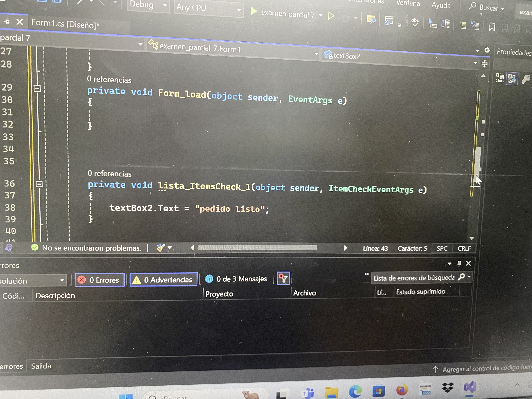Toggle the 0 Advertencias filter
The width and height of the screenshot is (532, 399).
[x=163, y=280]
